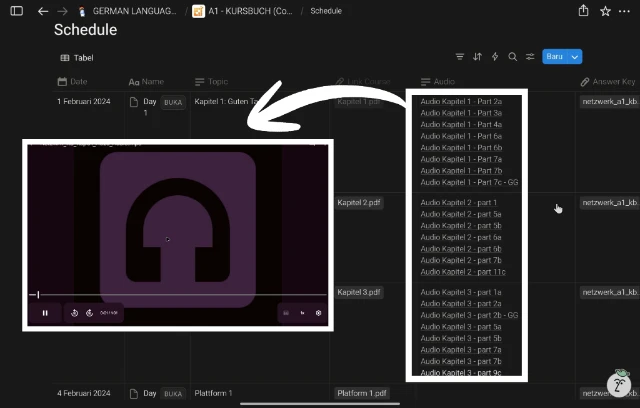Viewport: 640px width, 408px height.
Task: Go back with the left arrow
Action: coord(42,11)
